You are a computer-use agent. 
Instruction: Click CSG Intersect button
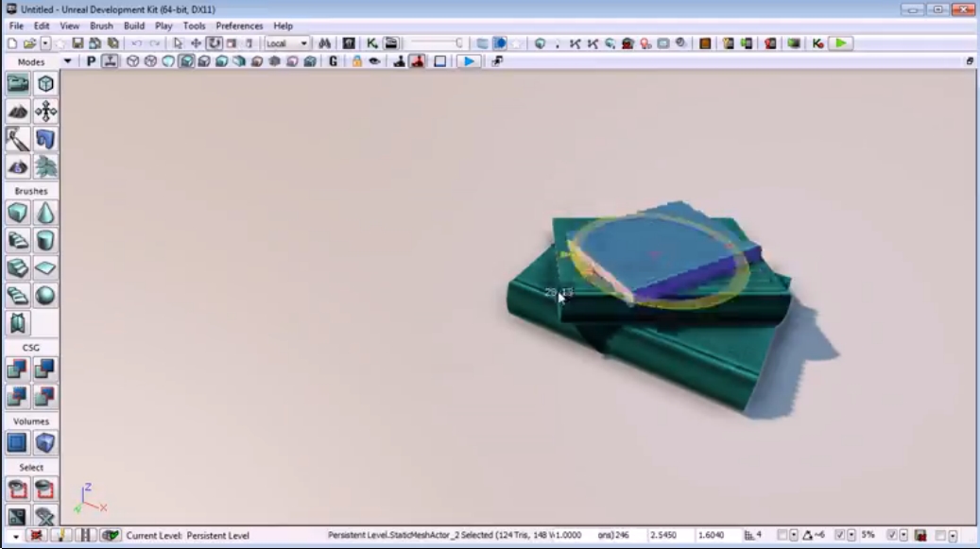coord(18,397)
